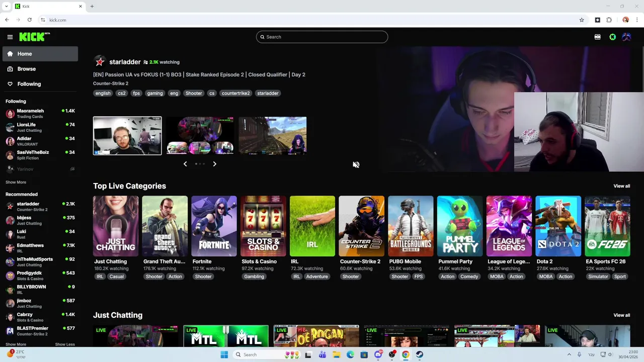View all Just Chatting streams
Viewport: 644px width, 362px height.
pyautogui.click(x=621, y=315)
